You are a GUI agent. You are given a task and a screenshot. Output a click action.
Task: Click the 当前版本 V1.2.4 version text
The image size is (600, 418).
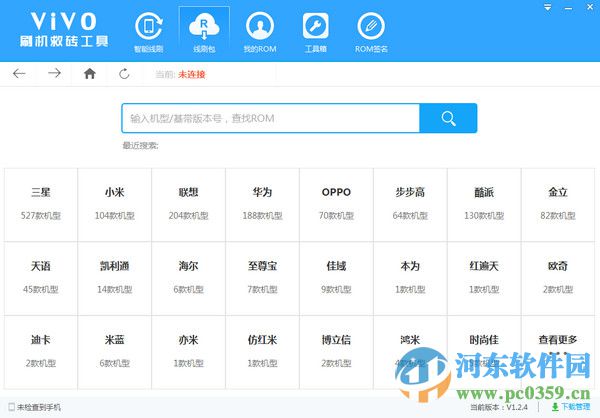tap(499, 407)
